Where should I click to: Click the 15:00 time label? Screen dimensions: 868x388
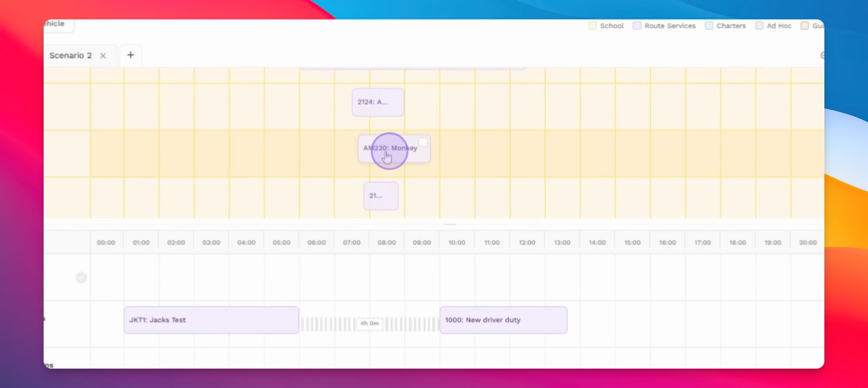[632, 242]
